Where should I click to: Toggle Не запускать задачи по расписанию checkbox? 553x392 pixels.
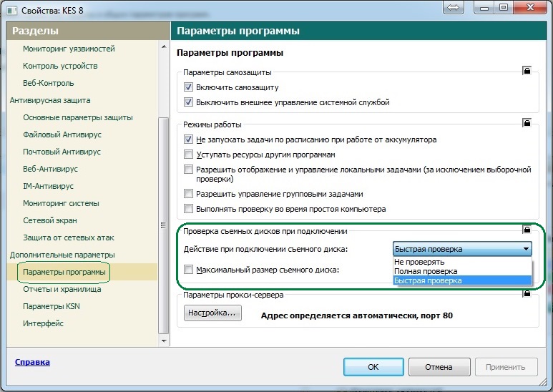coord(188,139)
